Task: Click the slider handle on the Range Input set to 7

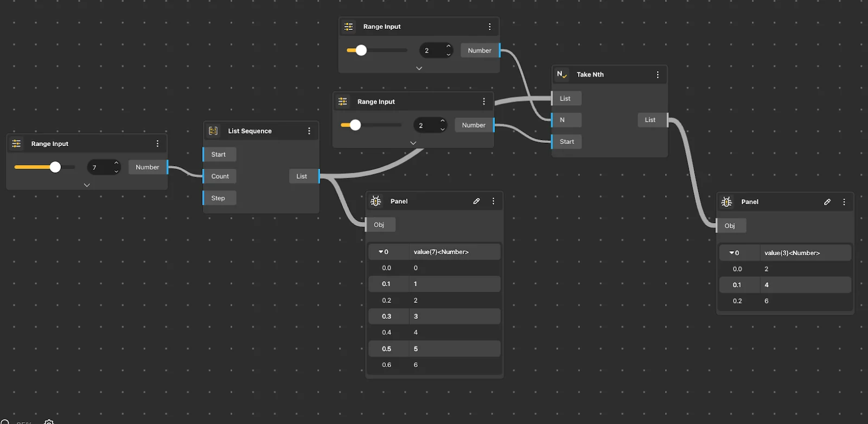Action: (55, 167)
